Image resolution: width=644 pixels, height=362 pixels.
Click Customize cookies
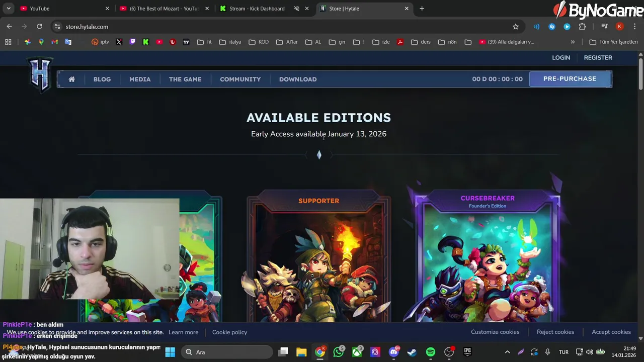495,332
